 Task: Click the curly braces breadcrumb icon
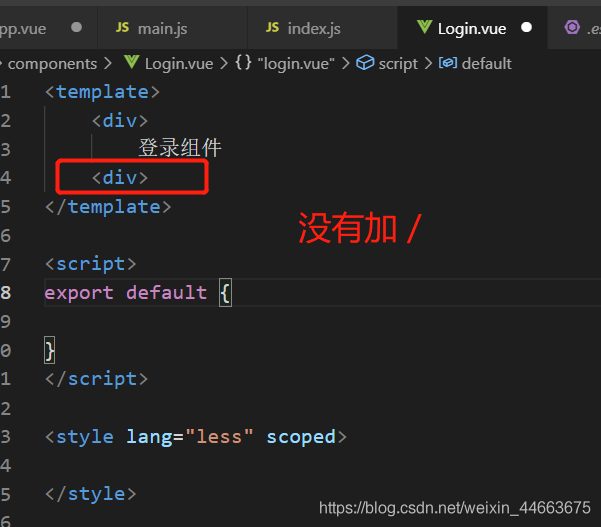tap(243, 62)
